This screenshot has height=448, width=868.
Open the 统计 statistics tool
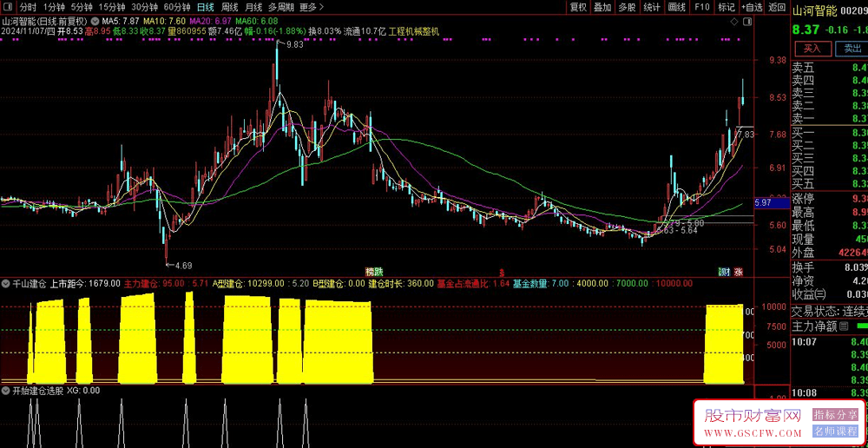(x=652, y=7)
